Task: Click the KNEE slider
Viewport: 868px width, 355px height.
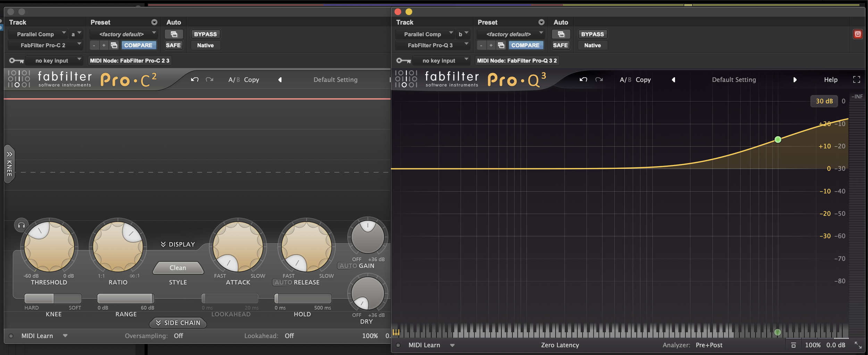Action: (53, 298)
